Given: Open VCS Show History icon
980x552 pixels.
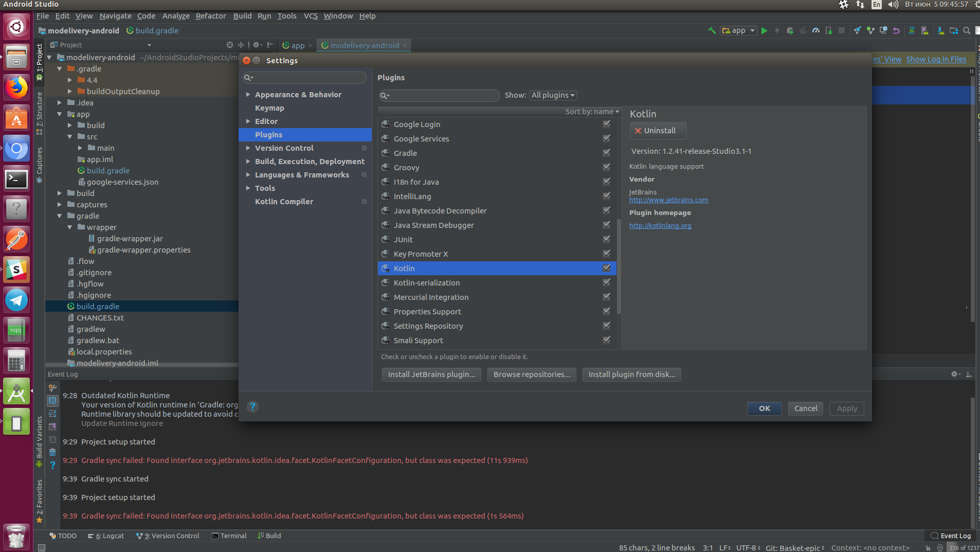Looking at the screenshot, I should coord(883,30).
